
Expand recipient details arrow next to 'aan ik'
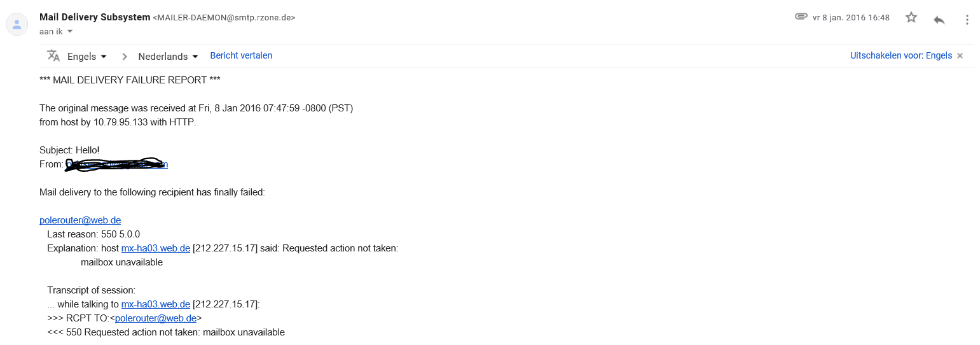coord(70,31)
